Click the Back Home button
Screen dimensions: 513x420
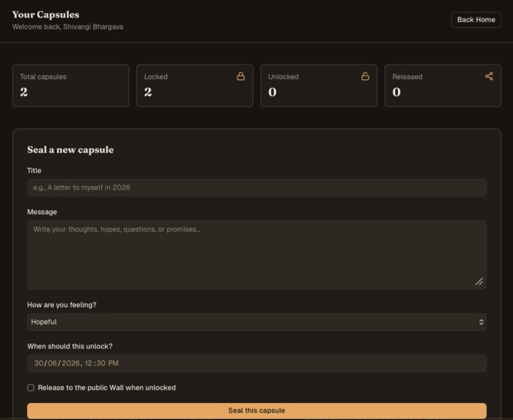(x=476, y=20)
